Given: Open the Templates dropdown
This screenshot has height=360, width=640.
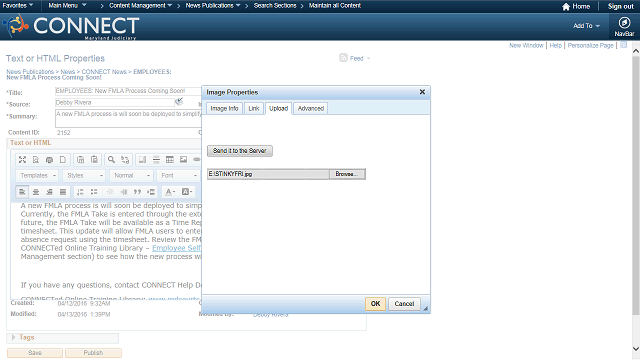Looking at the screenshot, I should (37, 176).
